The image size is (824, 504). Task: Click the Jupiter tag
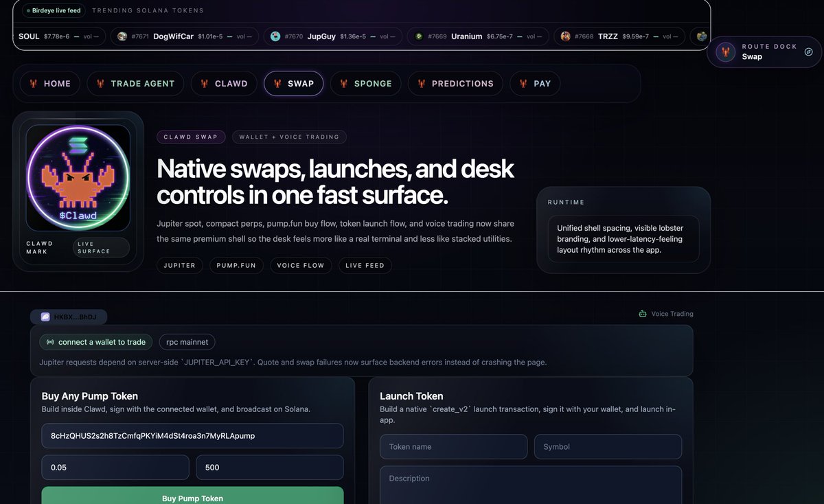[180, 265]
